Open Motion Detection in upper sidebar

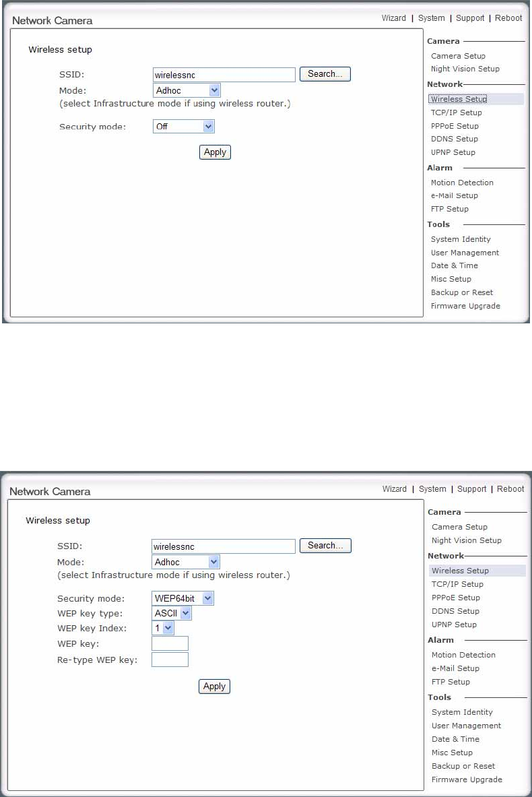pos(463,183)
